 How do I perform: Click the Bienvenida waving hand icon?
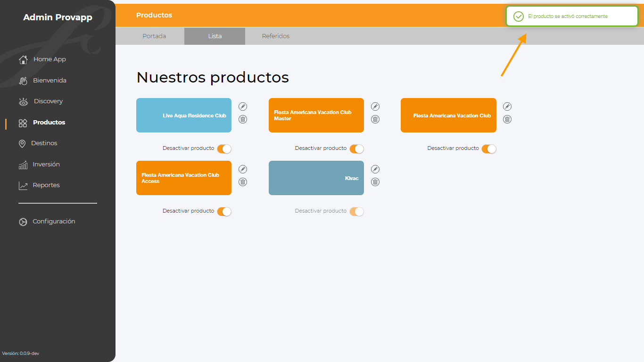(x=23, y=81)
